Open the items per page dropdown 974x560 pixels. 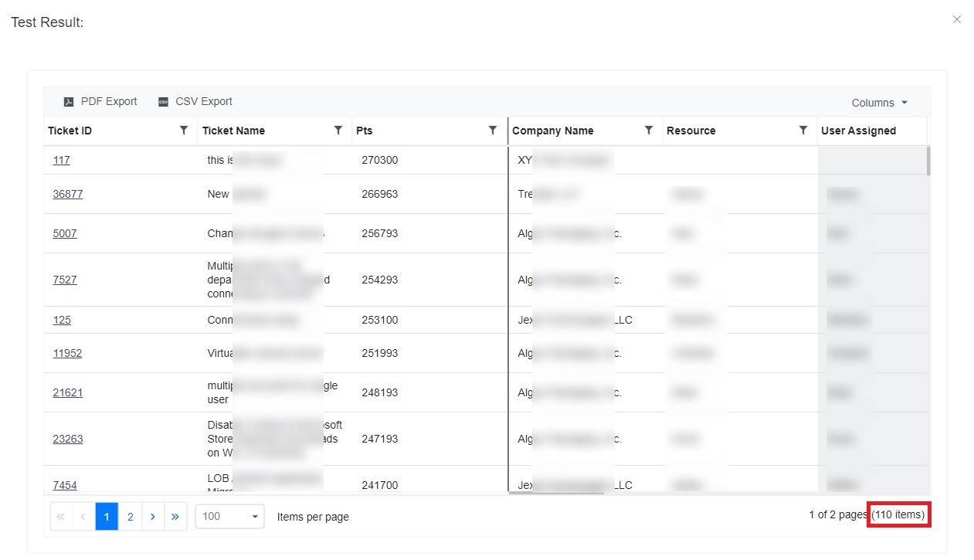229,517
